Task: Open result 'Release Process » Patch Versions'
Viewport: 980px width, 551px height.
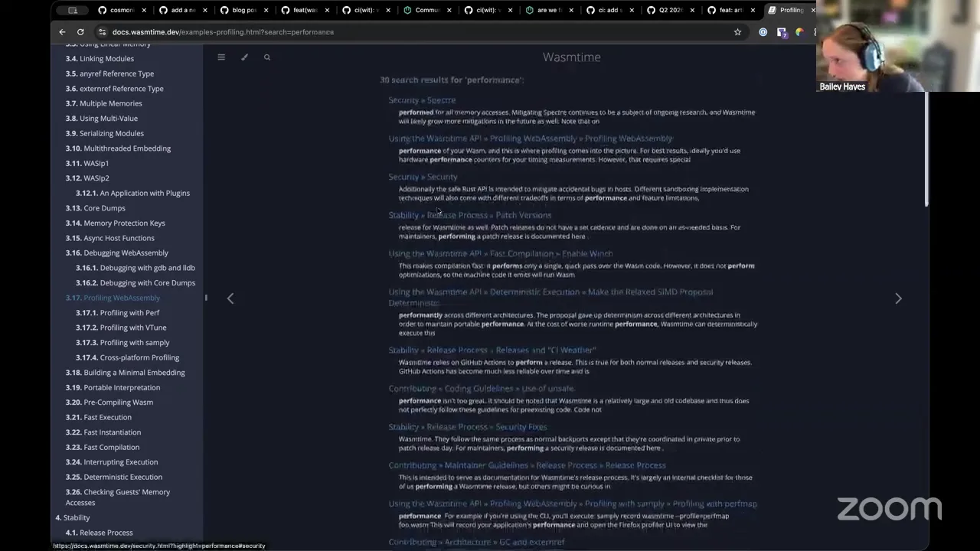Action: pyautogui.click(x=469, y=215)
